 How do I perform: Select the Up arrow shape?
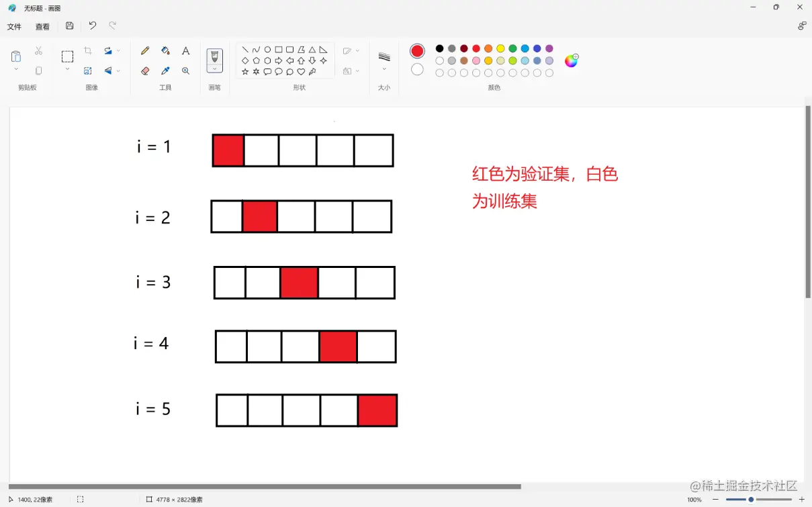[301, 60]
